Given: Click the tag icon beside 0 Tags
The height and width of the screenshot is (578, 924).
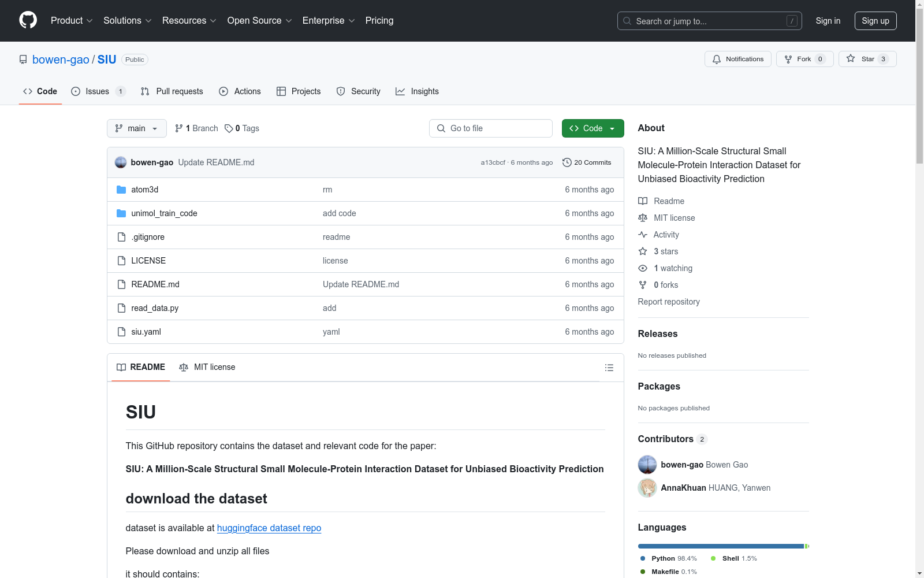Looking at the screenshot, I should (x=229, y=128).
